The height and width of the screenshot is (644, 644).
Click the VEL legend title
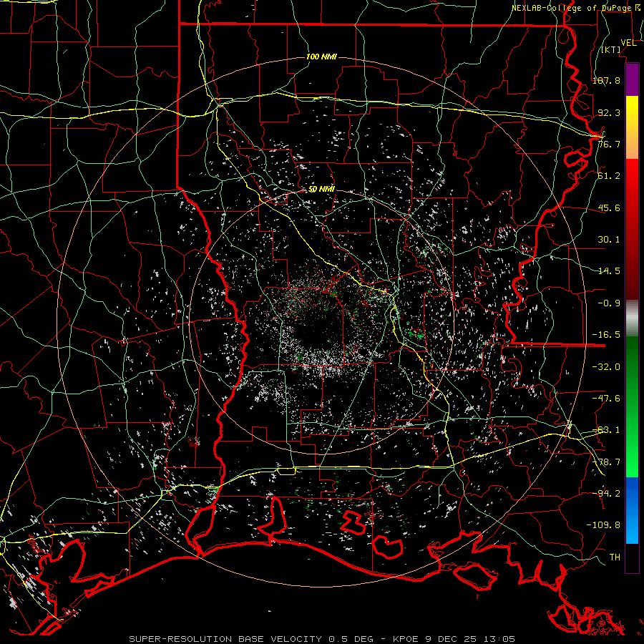click(628, 43)
